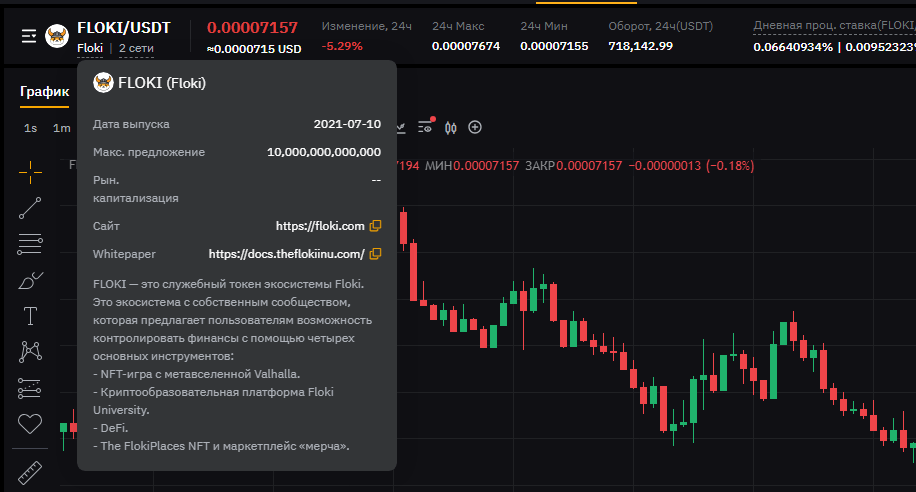916x492 pixels.
Task: Click the heart favorites icon
Action: click(30, 424)
